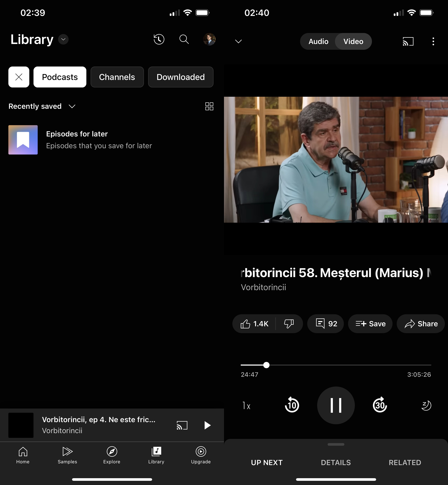Seek using the playback progress slider handle

(x=266, y=365)
